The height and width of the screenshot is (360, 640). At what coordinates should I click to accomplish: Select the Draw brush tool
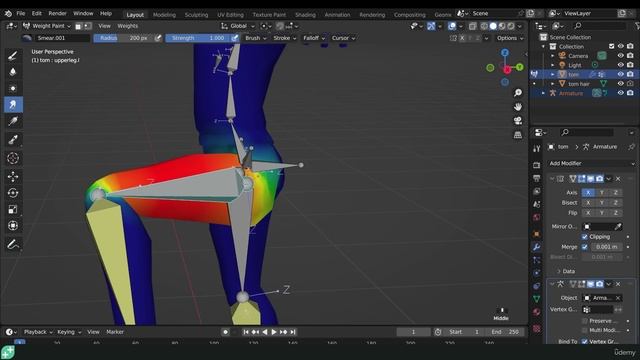pos(13,56)
